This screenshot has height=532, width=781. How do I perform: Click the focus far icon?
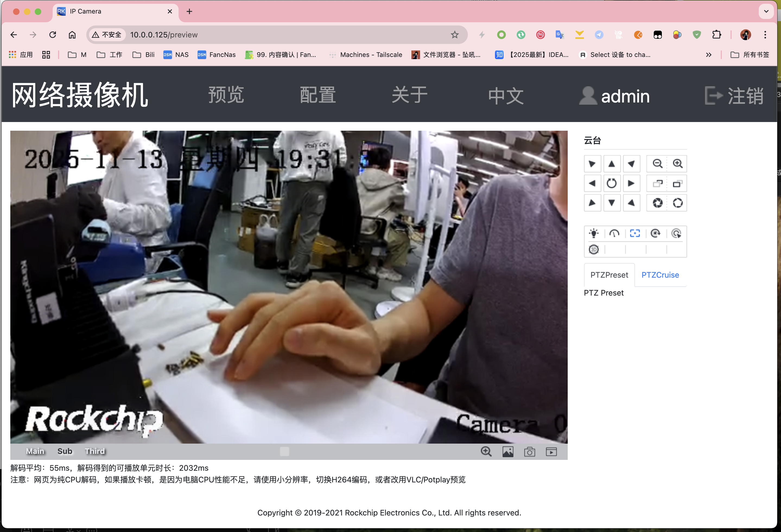[x=658, y=183]
